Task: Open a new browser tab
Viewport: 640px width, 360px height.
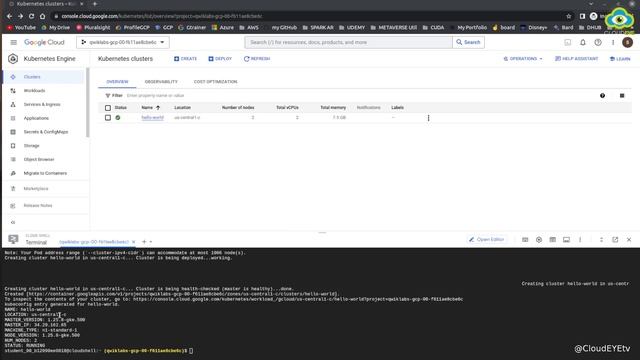Action: click(95, 4)
